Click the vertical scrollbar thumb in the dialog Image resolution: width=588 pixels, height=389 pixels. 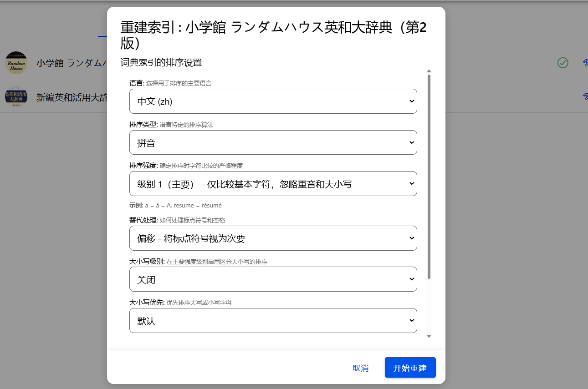[x=429, y=177]
